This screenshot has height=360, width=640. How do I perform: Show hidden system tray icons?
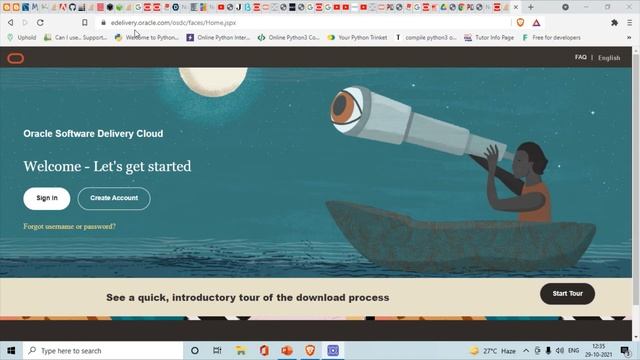click(526, 351)
